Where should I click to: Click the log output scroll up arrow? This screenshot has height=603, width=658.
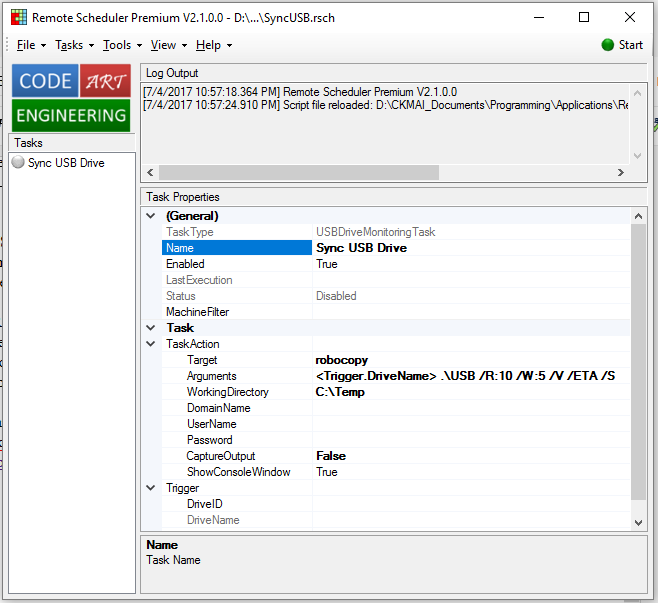[x=637, y=93]
